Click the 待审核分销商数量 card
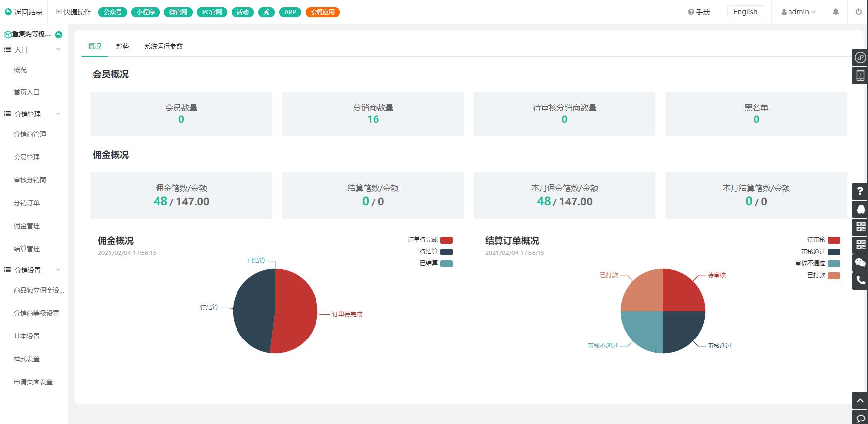 click(564, 114)
